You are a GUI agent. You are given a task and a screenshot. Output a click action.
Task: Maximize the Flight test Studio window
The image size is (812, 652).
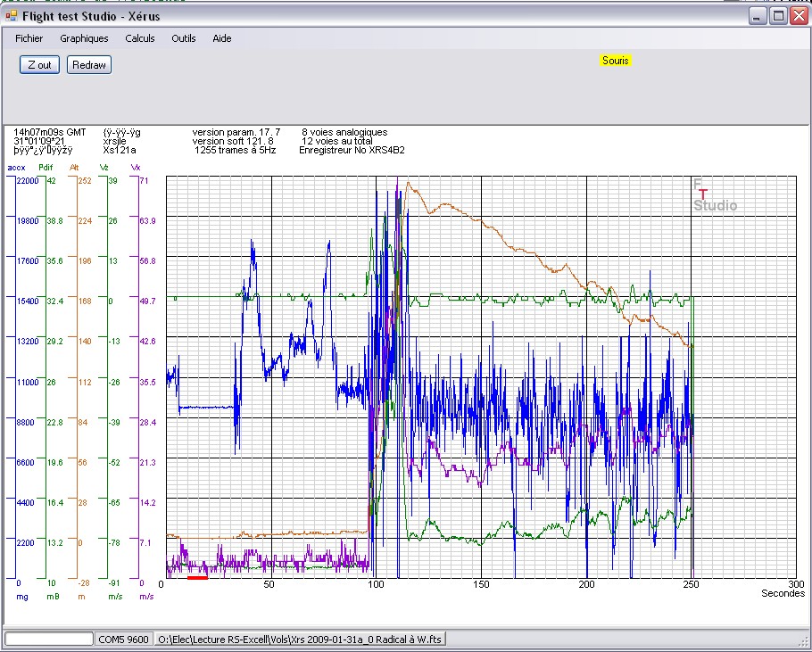pos(777,16)
